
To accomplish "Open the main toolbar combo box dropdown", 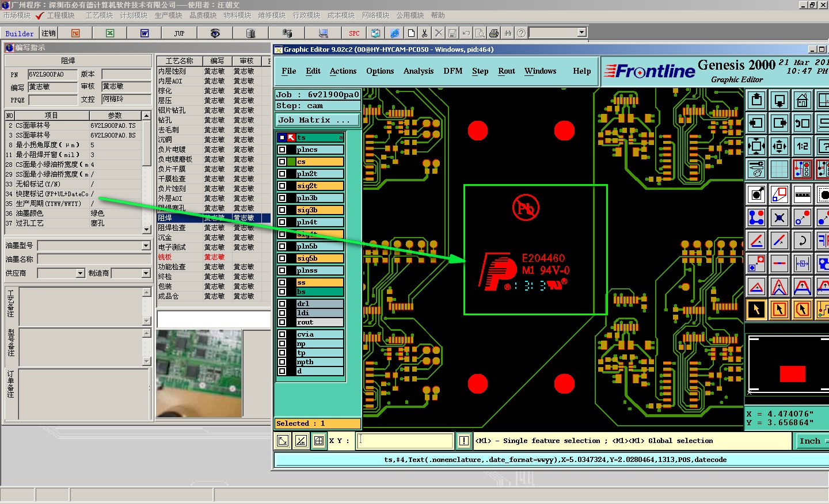I will pos(582,33).
